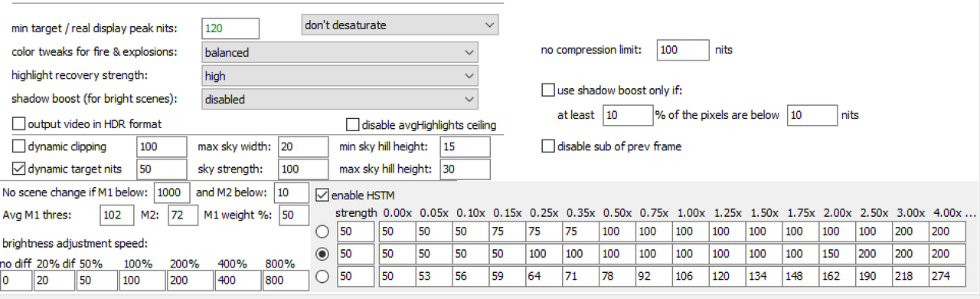The height and width of the screenshot is (299, 980).
Task: Uncheck dynamic target nits
Action: (18, 169)
